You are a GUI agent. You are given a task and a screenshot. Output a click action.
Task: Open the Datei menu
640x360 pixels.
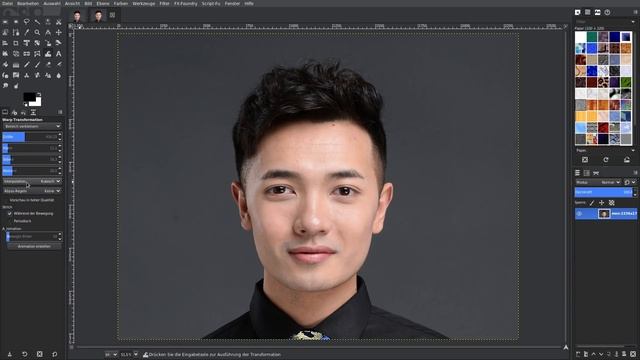(7, 3)
